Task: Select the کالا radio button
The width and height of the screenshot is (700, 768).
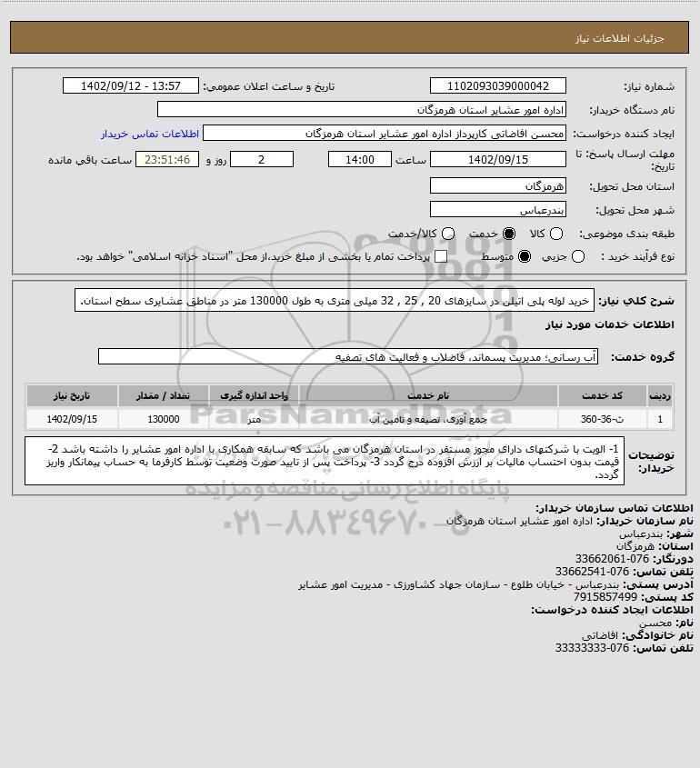Action: tap(556, 234)
